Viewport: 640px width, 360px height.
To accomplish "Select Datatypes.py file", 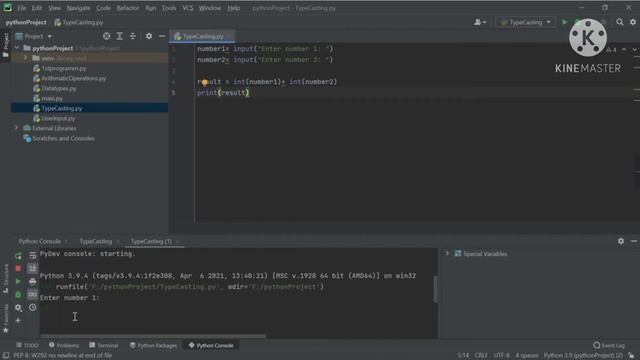I will tap(59, 89).
